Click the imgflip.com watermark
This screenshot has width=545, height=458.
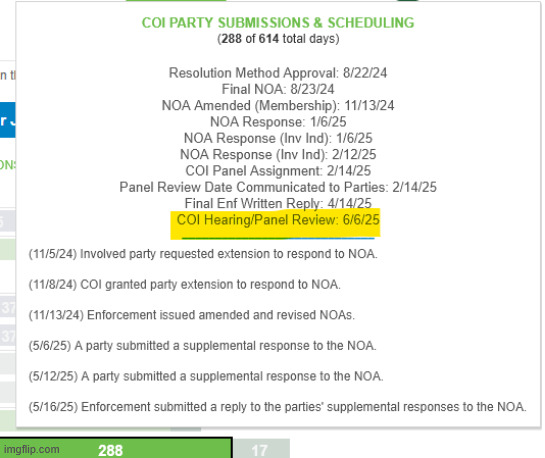(x=31, y=449)
